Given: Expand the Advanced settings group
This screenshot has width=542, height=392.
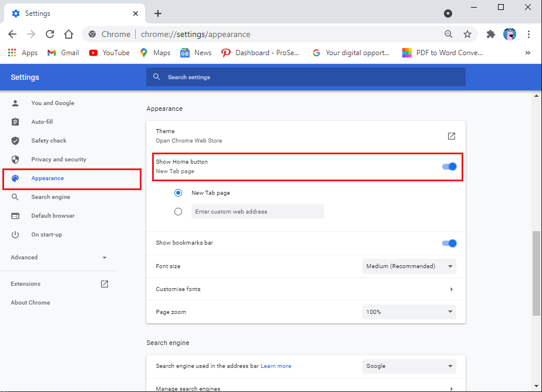Looking at the screenshot, I should [x=58, y=257].
